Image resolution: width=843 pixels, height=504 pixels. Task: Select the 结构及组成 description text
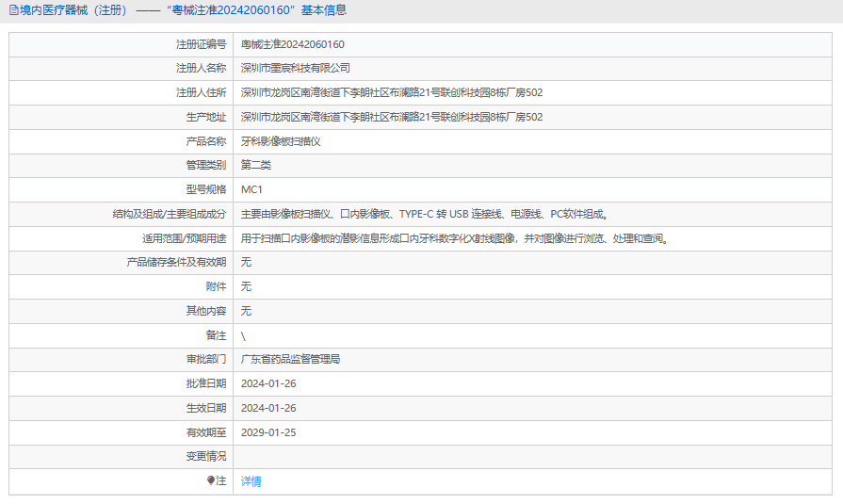click(425, 214)
